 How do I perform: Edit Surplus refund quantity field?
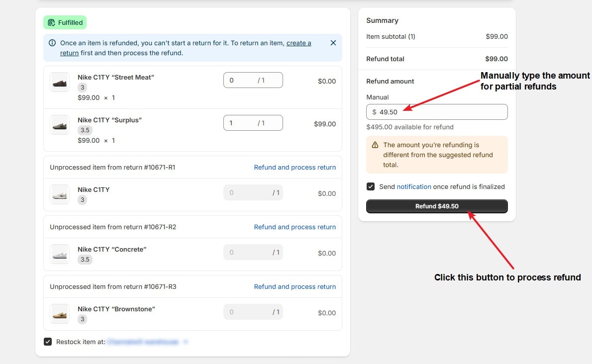(253, 123)
